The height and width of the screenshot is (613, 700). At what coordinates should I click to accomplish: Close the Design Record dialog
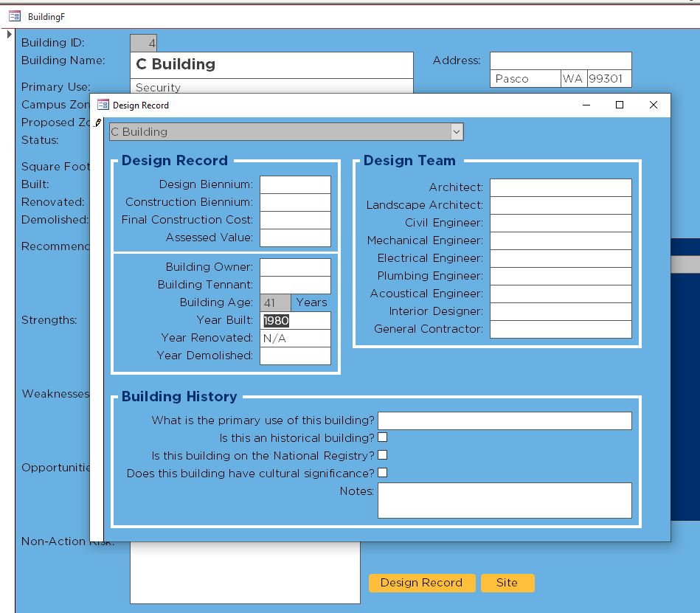pyautogui.click(x=653, y=105)
